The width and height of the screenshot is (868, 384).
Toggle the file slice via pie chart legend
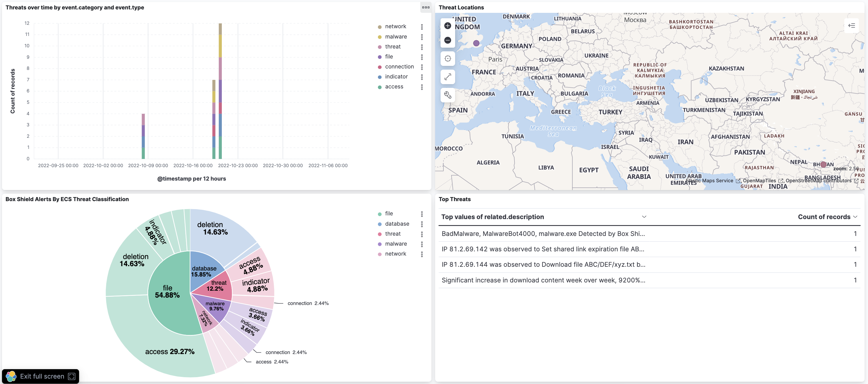(389, 213)
